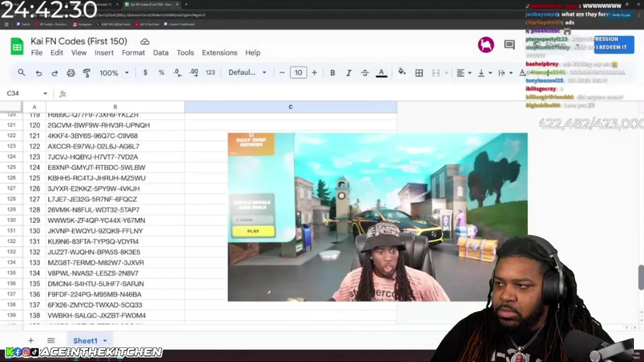
Task: Select row header 130
Action: 11,220
